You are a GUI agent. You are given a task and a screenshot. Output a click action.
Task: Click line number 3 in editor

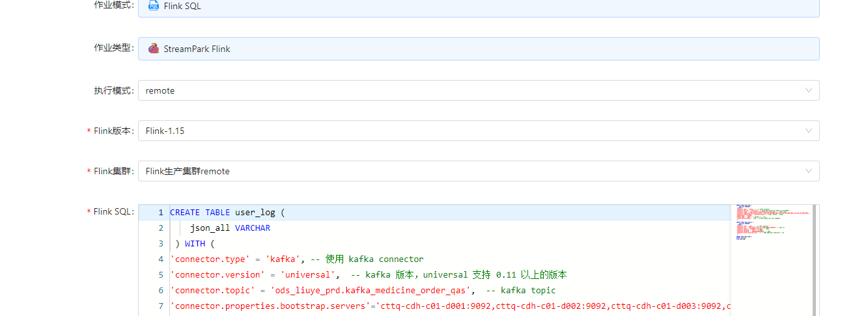point(160,243)
